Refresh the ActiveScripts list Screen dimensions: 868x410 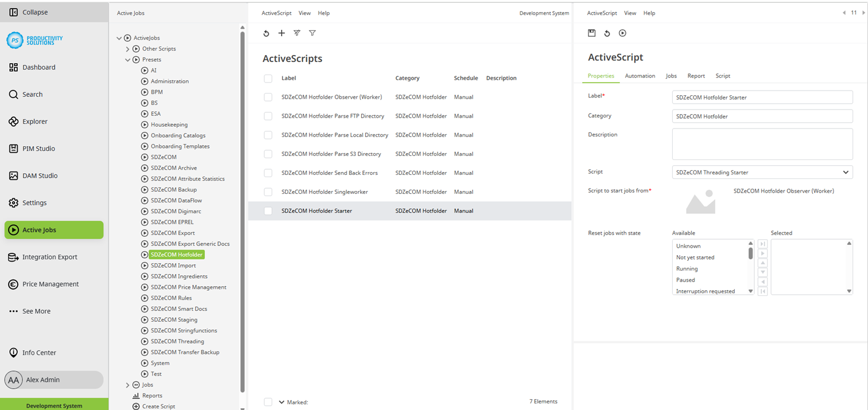pyautogui.click(x=266, y=33)
